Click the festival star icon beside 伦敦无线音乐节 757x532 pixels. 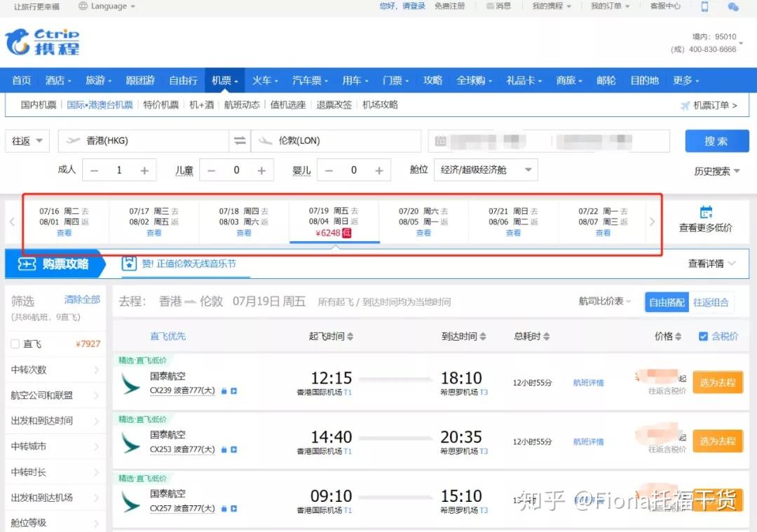[x=129, y=264]
